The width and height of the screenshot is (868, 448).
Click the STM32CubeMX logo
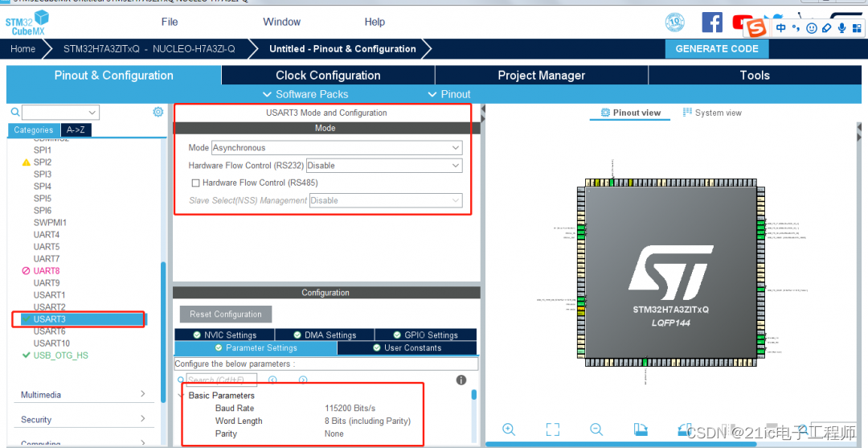coord(27,23)
